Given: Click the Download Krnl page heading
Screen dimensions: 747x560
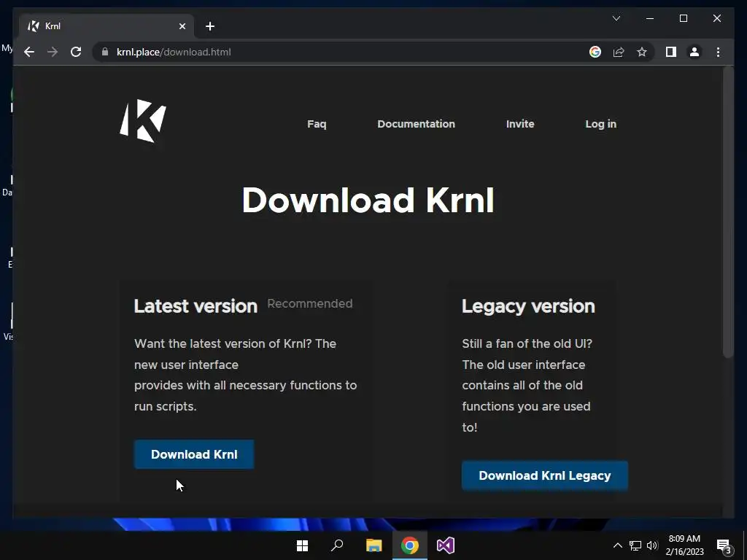Looking at the screenshot, I should 368,200.
